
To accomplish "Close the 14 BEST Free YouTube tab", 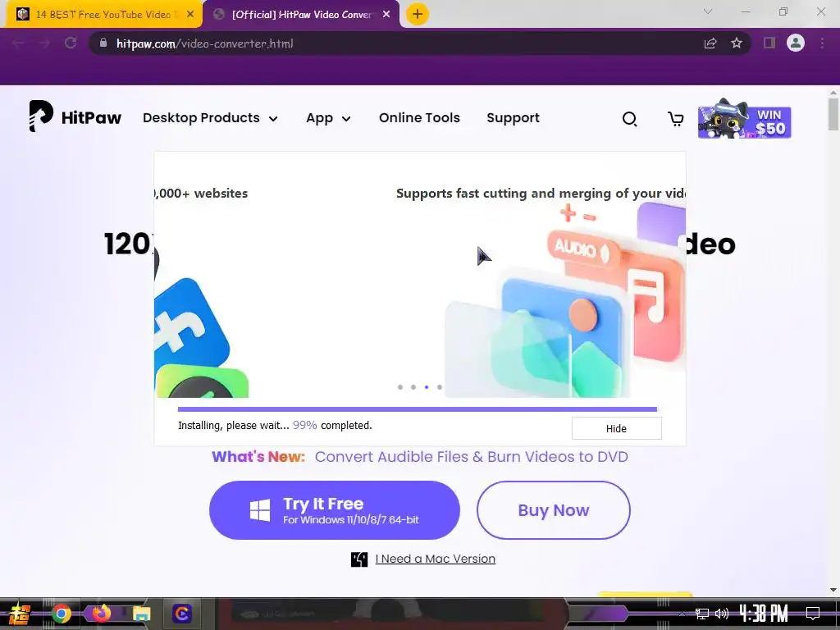I will [x=190, y=15].
